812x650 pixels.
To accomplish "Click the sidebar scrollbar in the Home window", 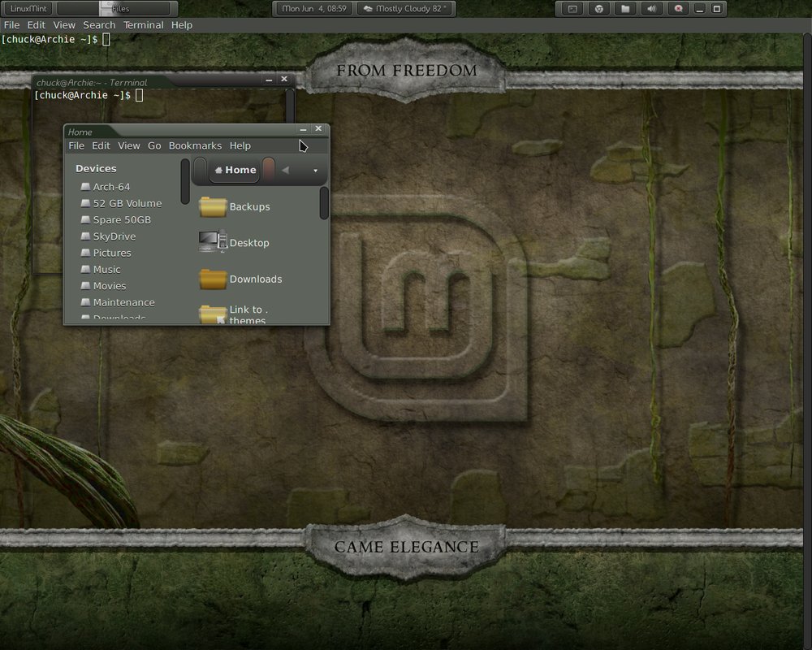I will click(x=185, y=181).
